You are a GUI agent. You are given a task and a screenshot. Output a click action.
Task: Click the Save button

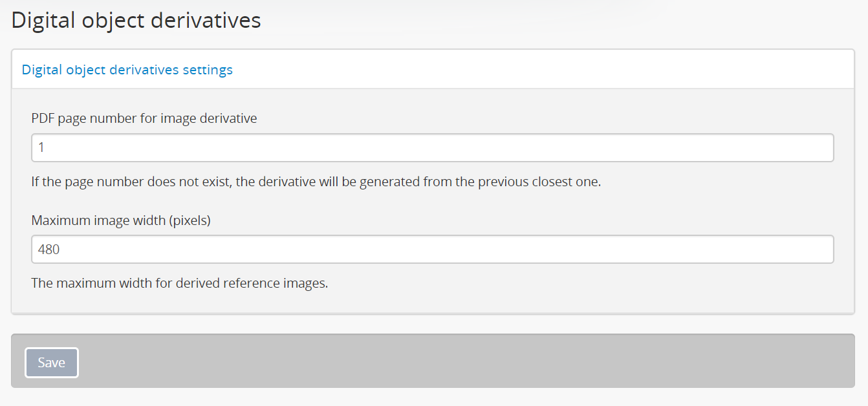(52, 363)
